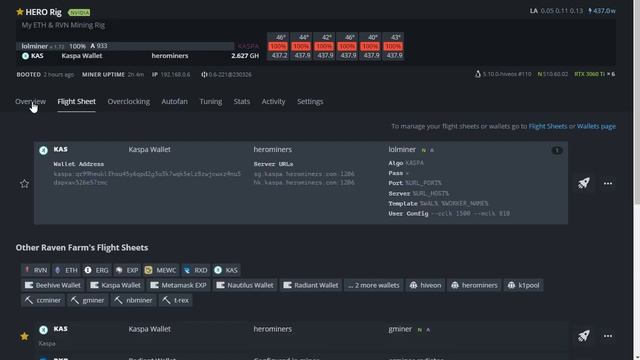Filter flight sheets by ETH coin
The image size is (640, 360).
66,270
